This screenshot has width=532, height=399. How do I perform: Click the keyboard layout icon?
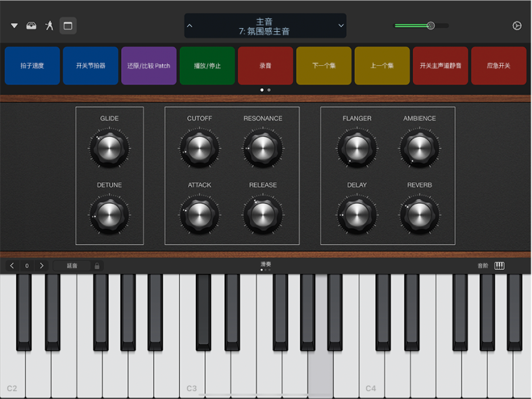(499, 266)
